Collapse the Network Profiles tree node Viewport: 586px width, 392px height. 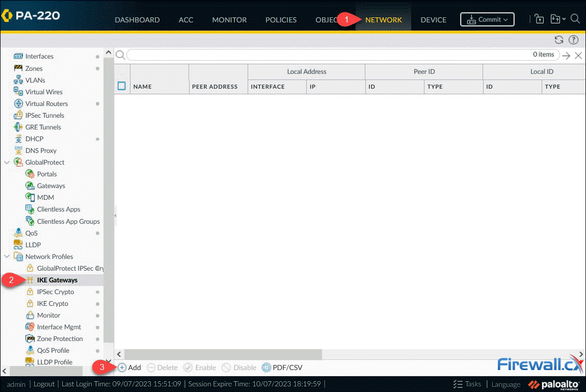(x=6, y=257)
